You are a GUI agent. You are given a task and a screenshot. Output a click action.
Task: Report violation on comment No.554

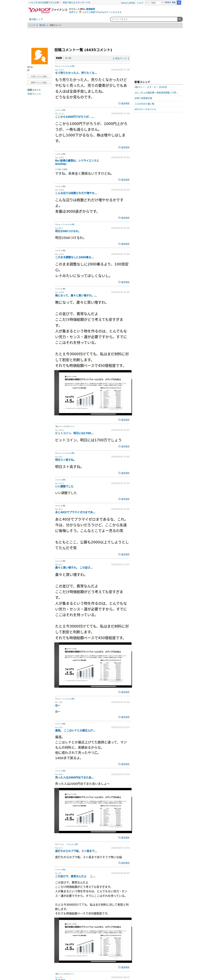(124, 764)
